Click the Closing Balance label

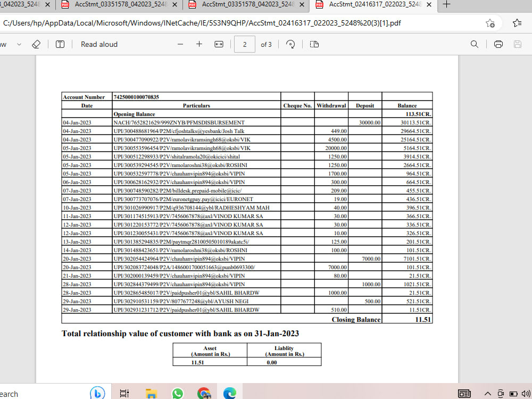[356, 319]
